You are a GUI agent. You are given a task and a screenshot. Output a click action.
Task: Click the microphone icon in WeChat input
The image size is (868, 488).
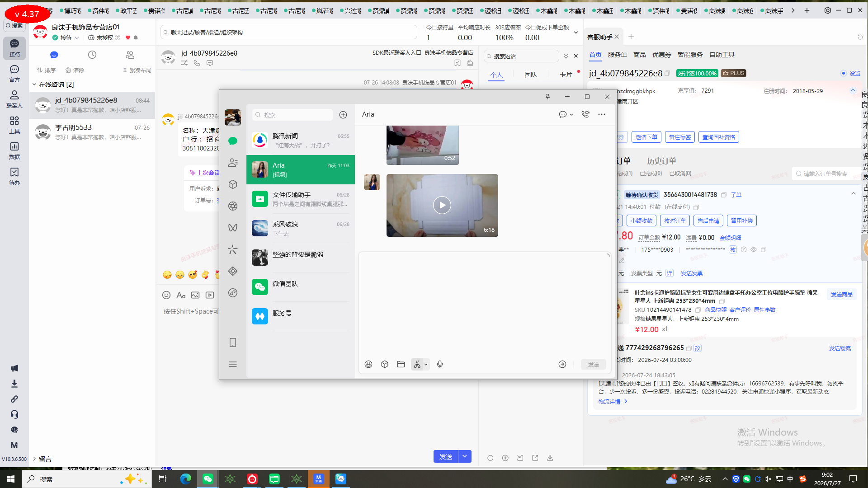tap(440, 364)
